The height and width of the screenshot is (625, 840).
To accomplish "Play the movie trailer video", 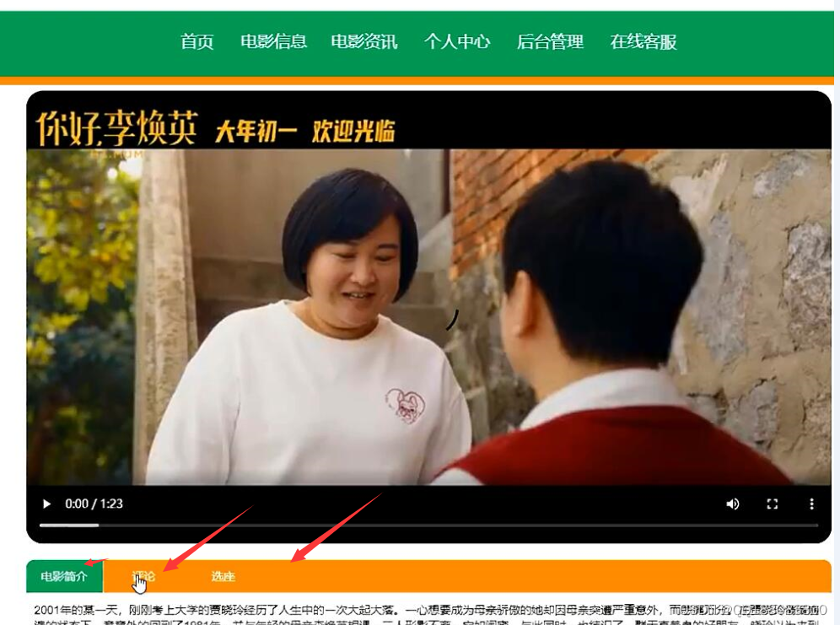I will pos(46,504).
